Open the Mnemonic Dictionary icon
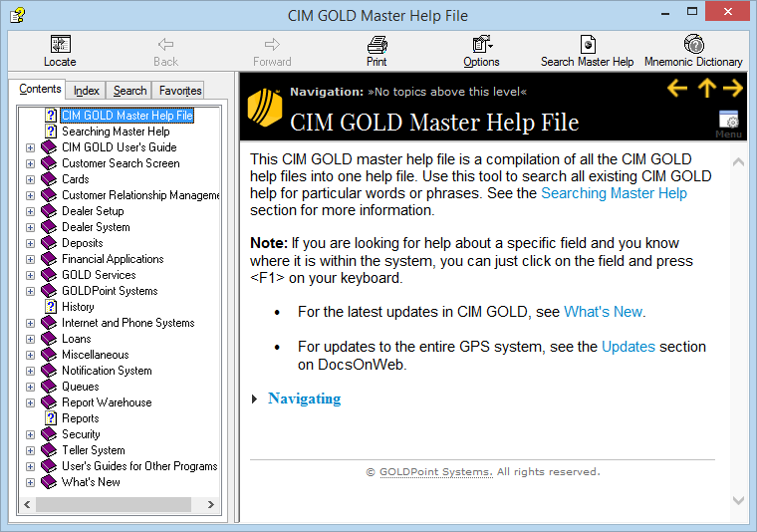The height and width of the screenshot is (532, 757). [694, 44]
